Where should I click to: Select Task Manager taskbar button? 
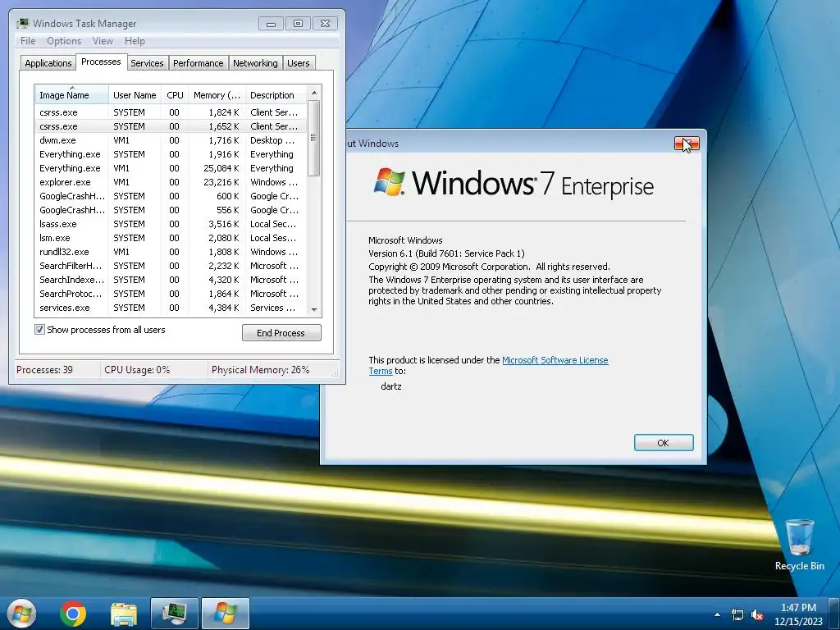pos(174,614)
